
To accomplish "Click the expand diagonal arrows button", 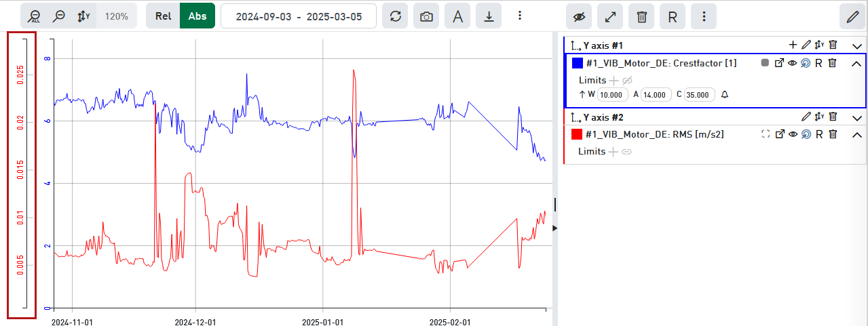I will click(x=610, y=16).
